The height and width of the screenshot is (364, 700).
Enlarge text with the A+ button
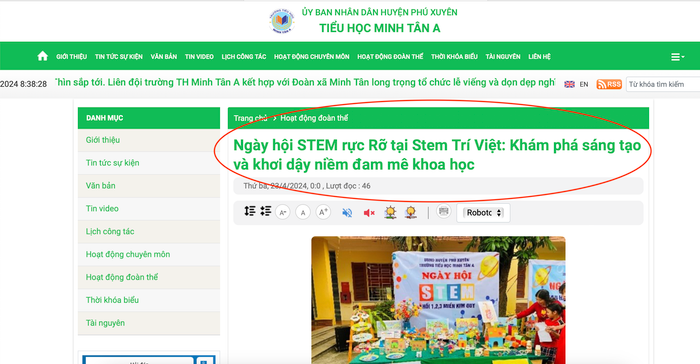[x=323, y=212]
